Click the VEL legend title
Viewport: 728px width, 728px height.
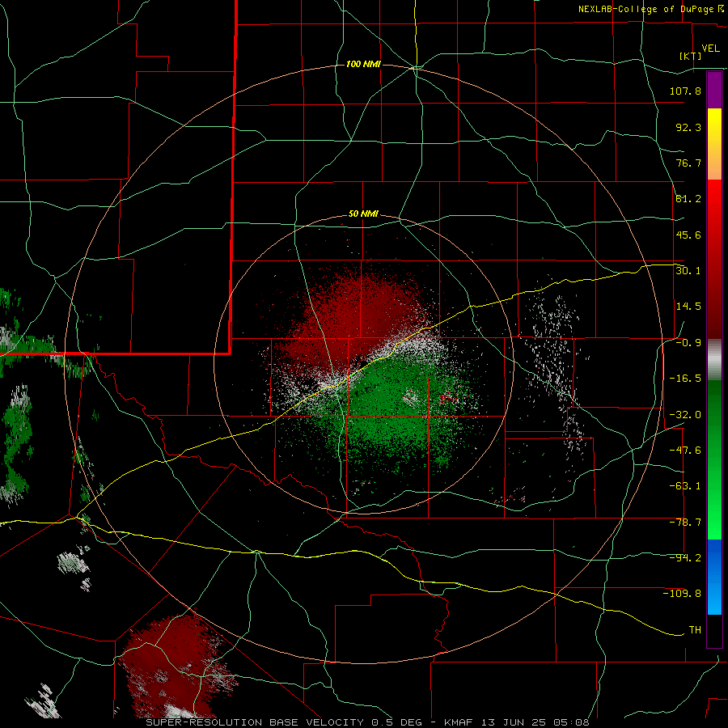(711, 49)
